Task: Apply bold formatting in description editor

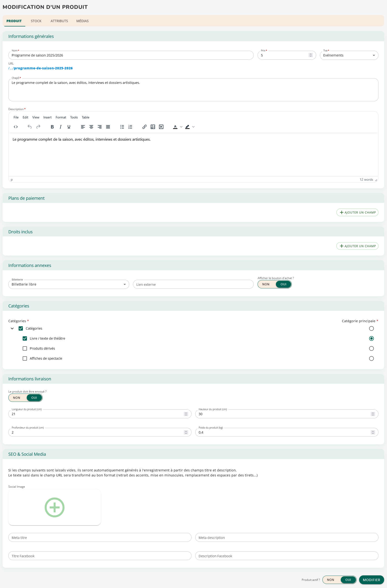Action: (x=52, y=127)
